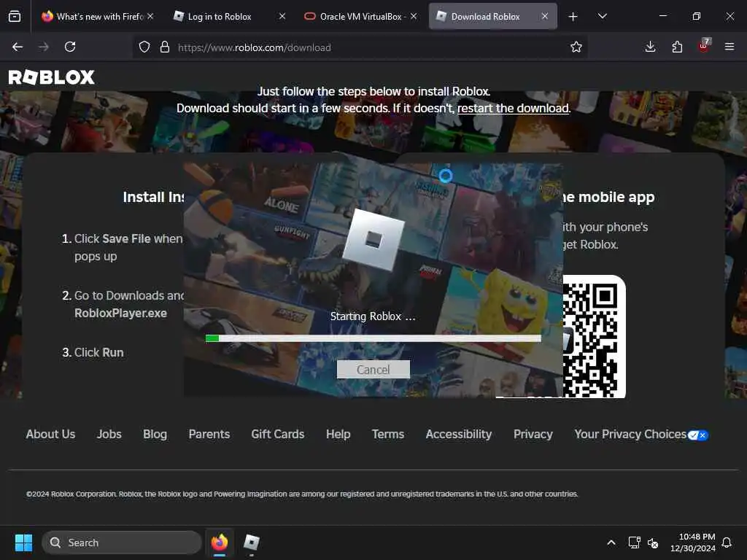
Task: Open the About Us footer link
Action: coord(50,435)
